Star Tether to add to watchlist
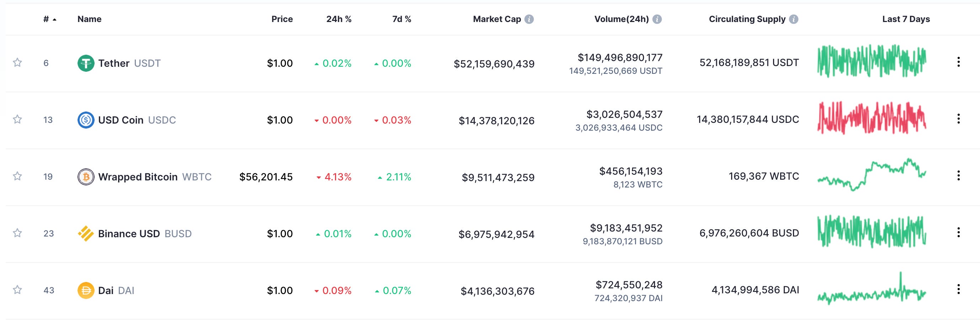This screenshot has width=980, height=326. click(x=17, y=62)
